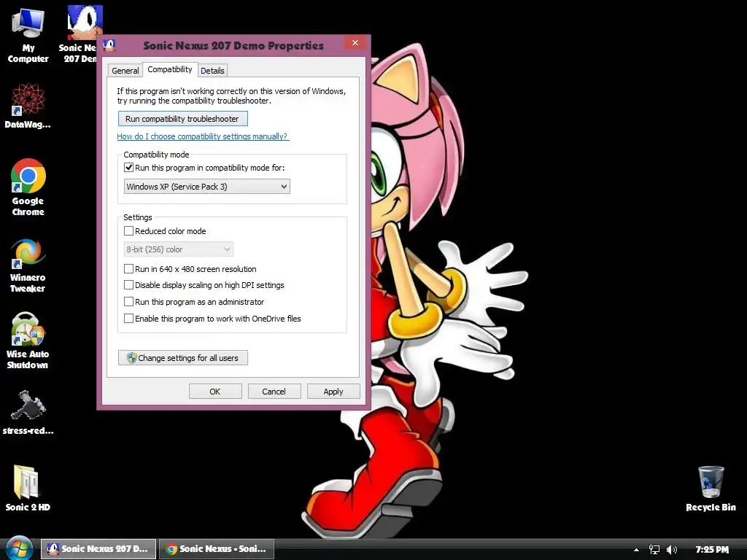Click the Apply button
Screen dimensions: 747x560
[x=333, y=392]
